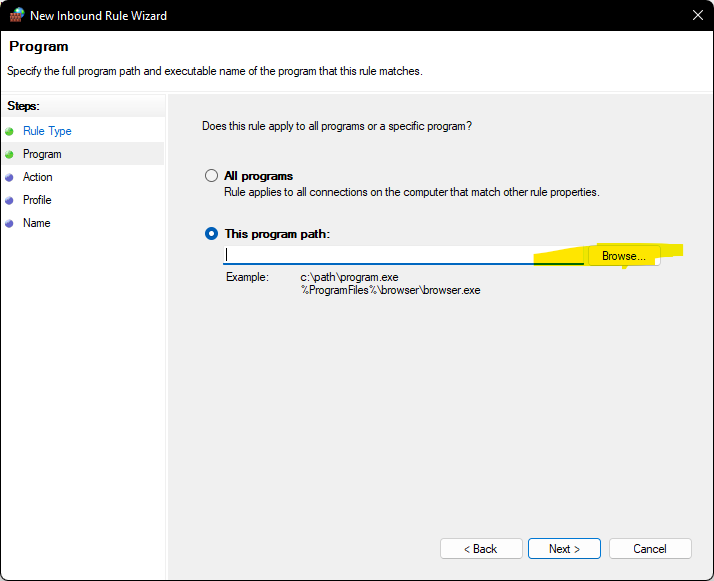Open the Browse file dialog
This screenshot has width=714, height=581.
[x=624, y=256]
